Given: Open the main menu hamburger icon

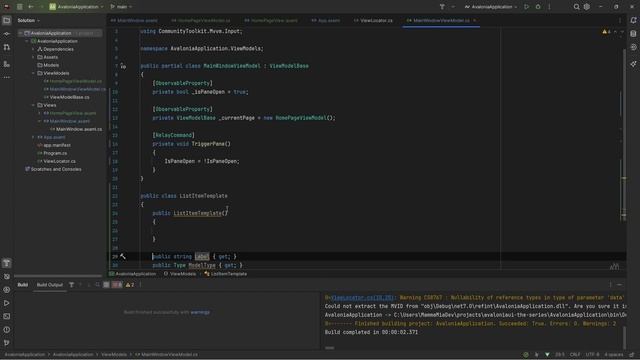Looking at the screenshot, I should 20,7.
